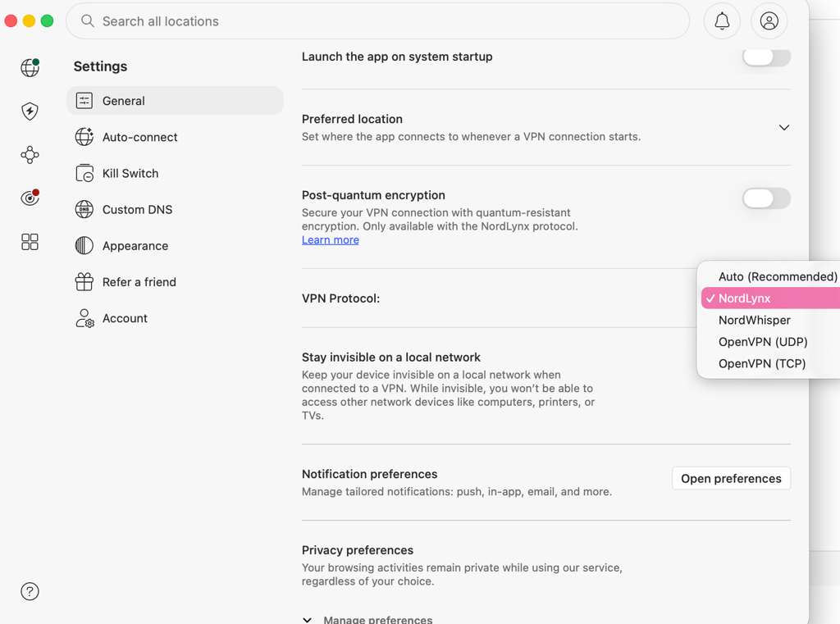Go to Kill Switch settings
840x624 pixels.
[x=175, y=173]
